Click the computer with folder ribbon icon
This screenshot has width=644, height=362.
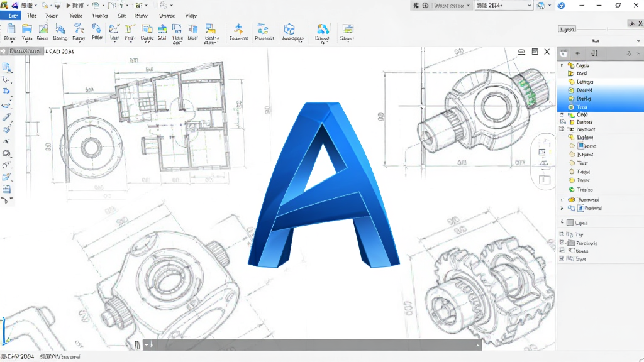pyautogui.click(x=210, y=29)
